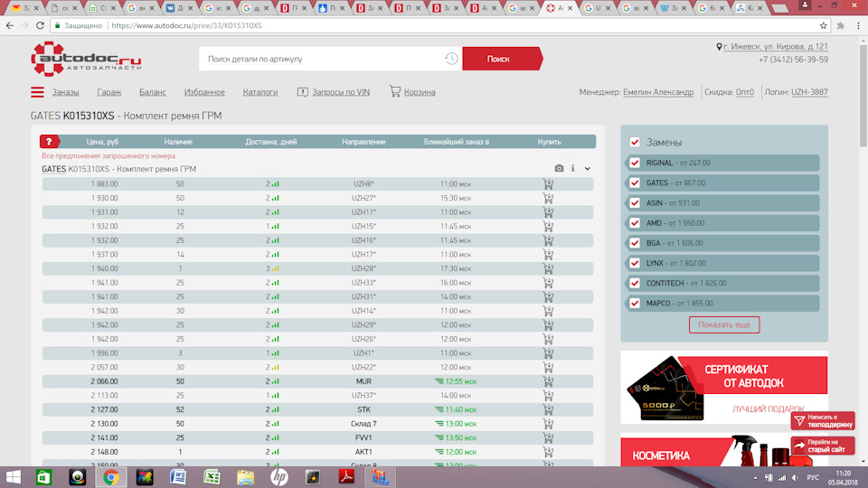Screen dimensions: 868x488
Task: Open the UZH-3887 login link
Action: coord(809,92)
